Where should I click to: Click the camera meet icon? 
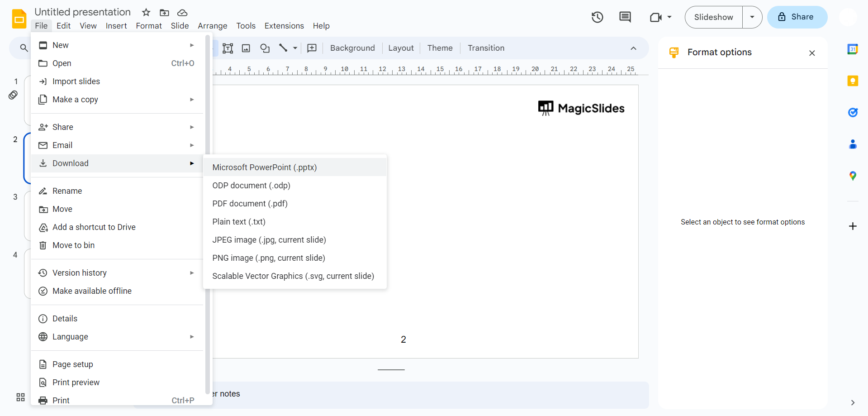pyautogui.click(x=655, y=17)
